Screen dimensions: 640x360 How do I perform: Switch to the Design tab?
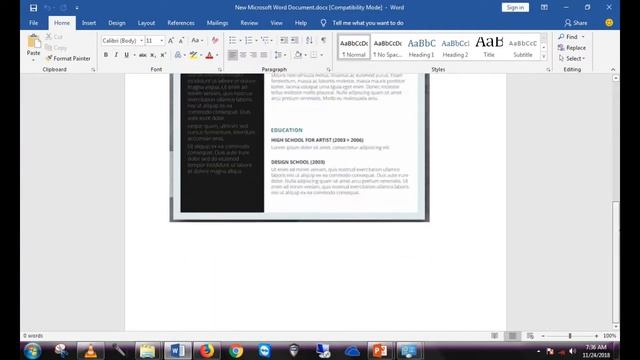117,23
